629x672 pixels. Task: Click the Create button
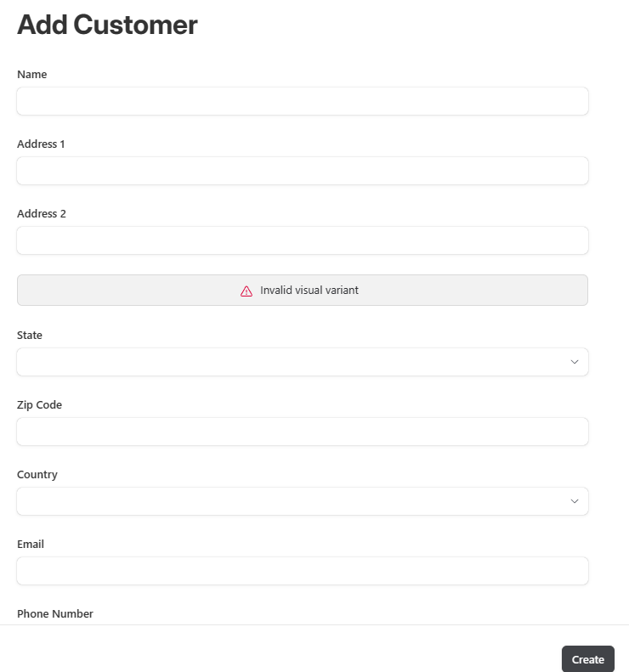[588, 659]
